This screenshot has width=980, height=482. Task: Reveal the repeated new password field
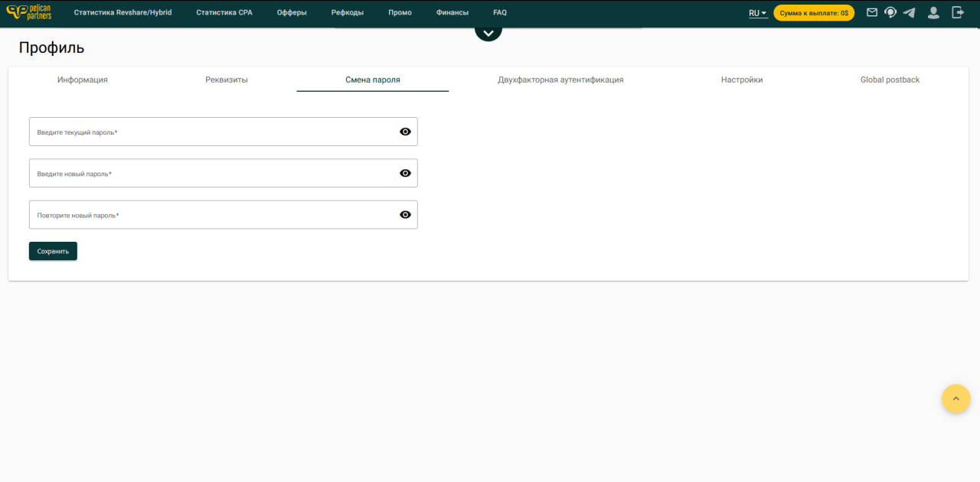click(x=405, y=214)
